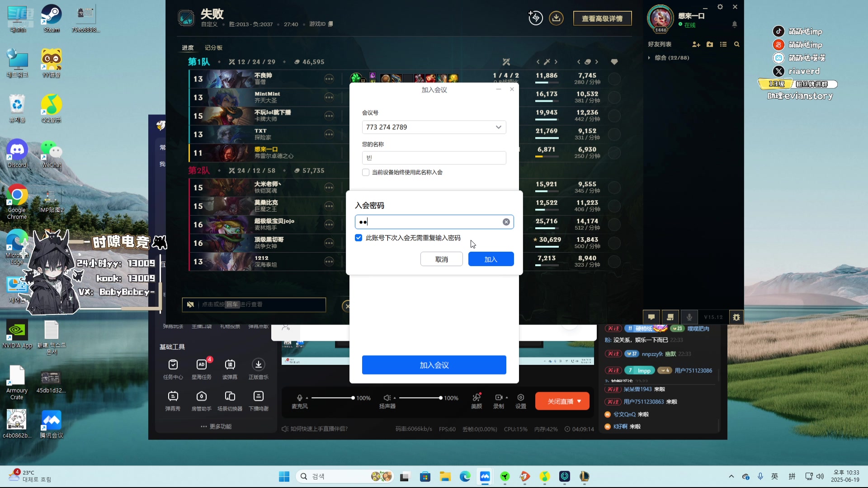Open the 下播鸣谢 tool

pyautogui.click(x=258, y=400)
